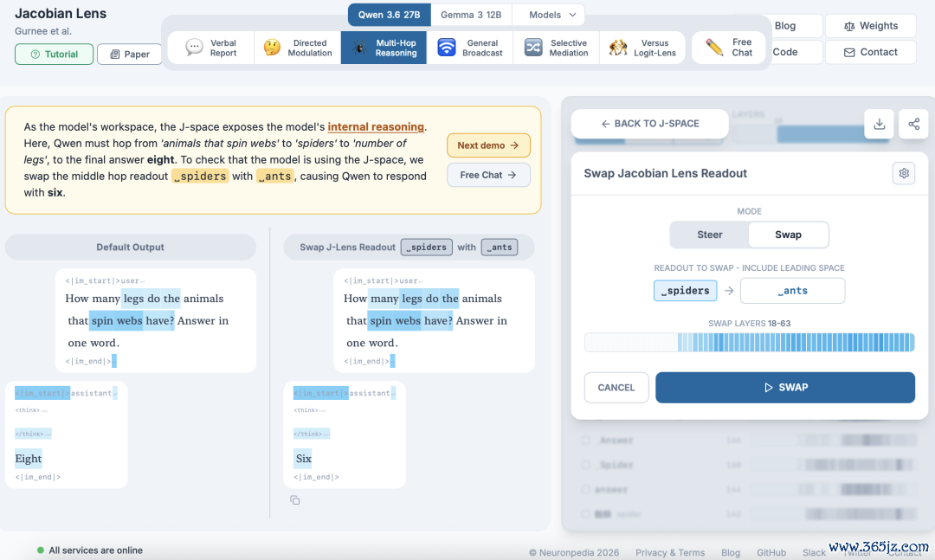Viewport: 935px width, 560px height.
Task: Copy the swapped output
Action: pyautogui.click(x=294, y=500)
